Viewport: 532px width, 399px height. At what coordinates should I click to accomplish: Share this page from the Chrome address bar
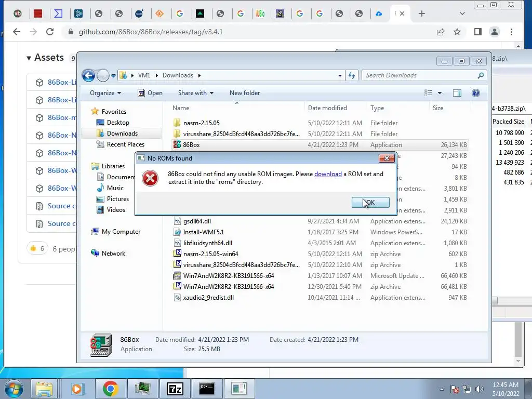pos(441,32)
